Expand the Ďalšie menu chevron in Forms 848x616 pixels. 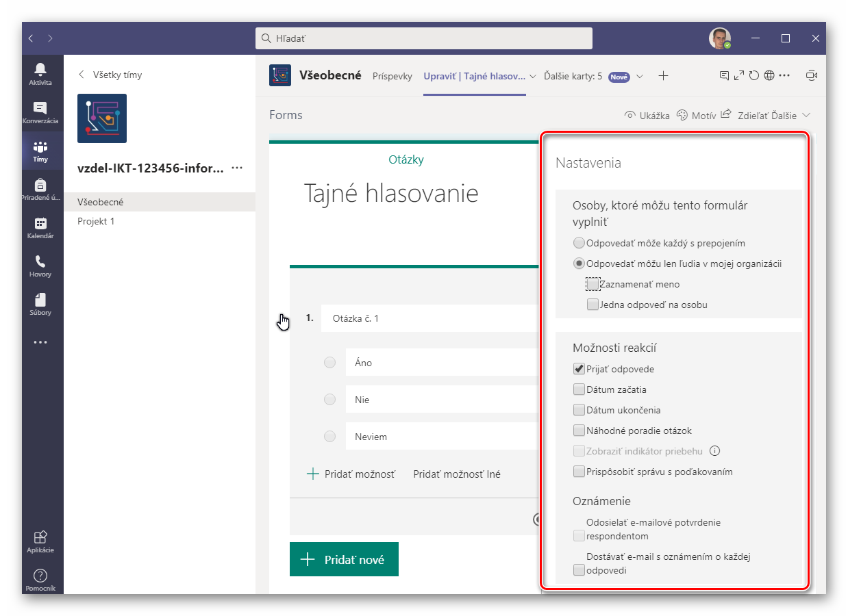(x=806, y=116)
